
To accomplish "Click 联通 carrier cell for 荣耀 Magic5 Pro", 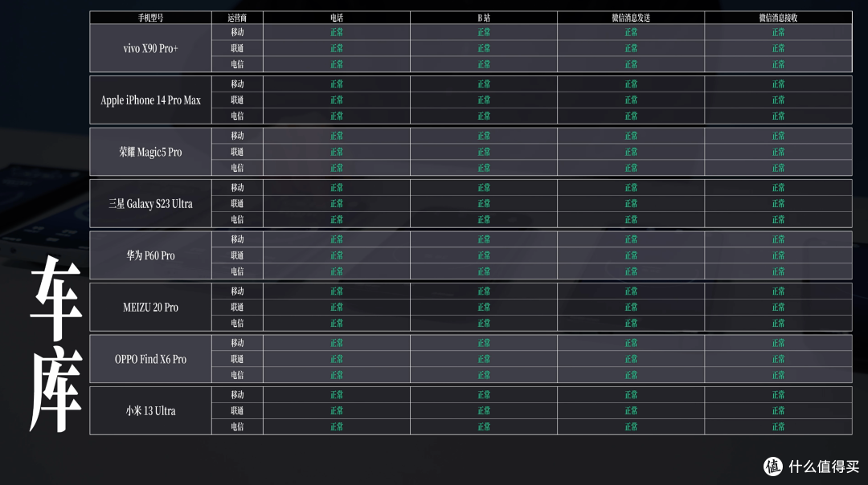I will point(237,152).
